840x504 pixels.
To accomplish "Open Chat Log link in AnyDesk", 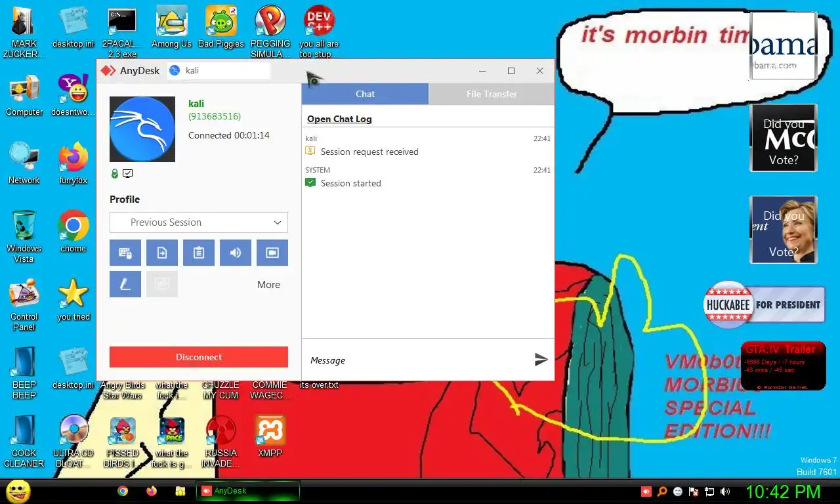I will (x=339, y=119).
